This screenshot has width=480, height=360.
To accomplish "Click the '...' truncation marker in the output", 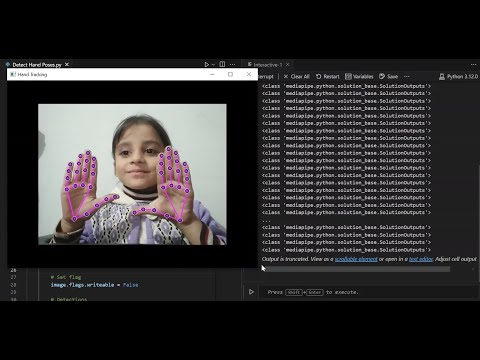I will click(x=266, y=220).
